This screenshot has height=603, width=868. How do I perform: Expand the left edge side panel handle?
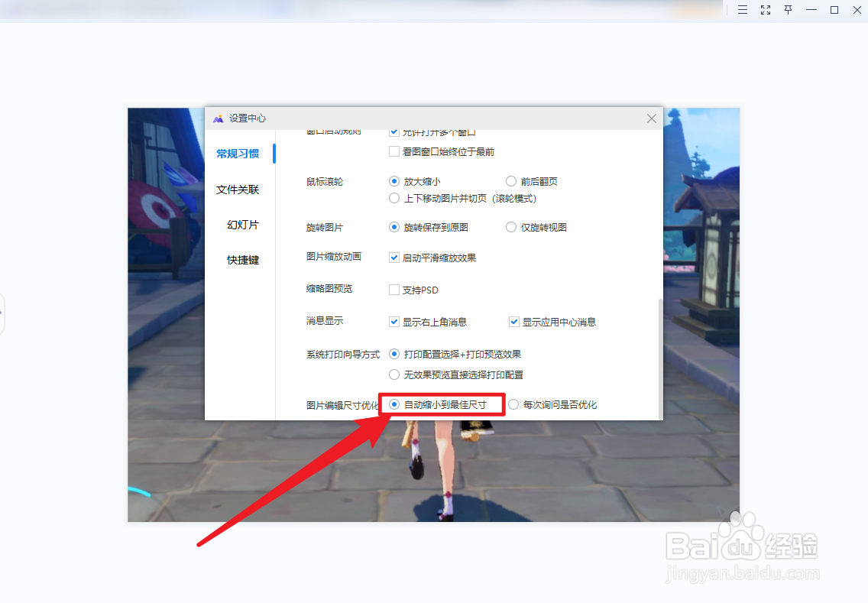pos(2,313)
